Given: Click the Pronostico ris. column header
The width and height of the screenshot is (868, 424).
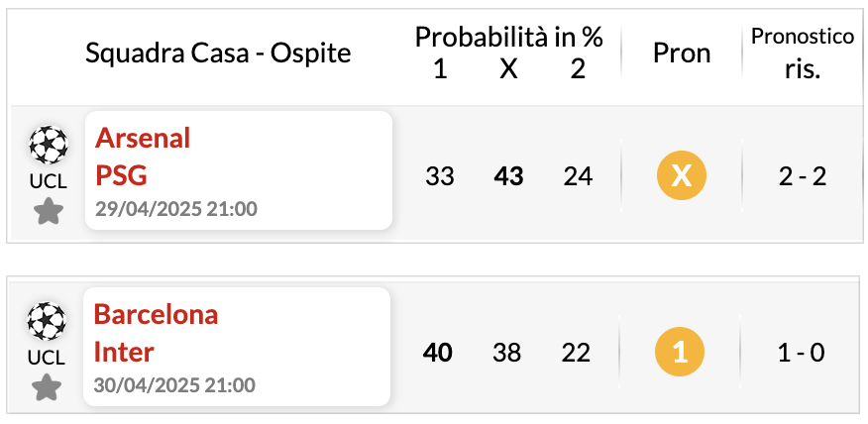Looking at the screenshot, I should coord(803,53).
